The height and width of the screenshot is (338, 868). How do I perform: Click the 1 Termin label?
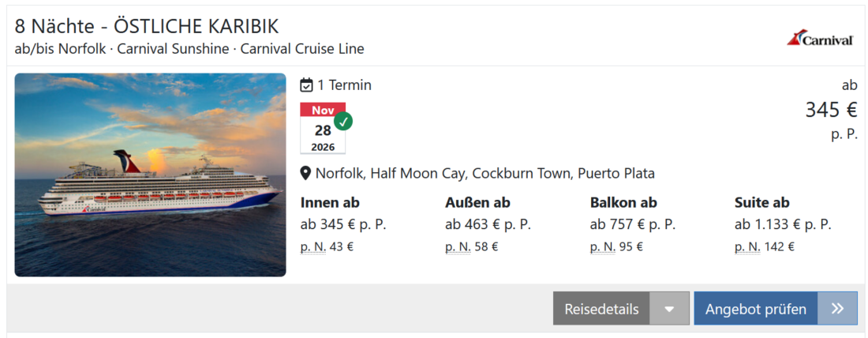[344, 85]
